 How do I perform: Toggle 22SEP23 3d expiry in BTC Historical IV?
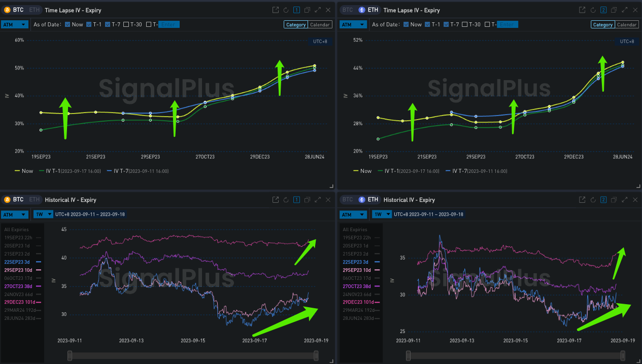[23, 262]
